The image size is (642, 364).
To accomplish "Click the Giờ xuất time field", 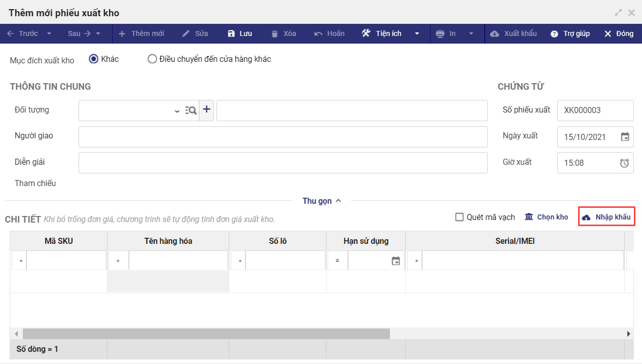I will [595, 163].
